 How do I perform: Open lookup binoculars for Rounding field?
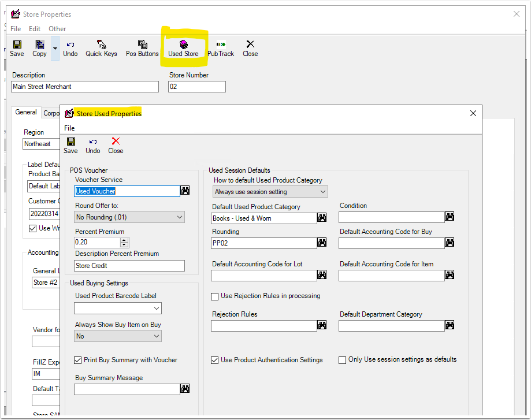tap(322, 243)
